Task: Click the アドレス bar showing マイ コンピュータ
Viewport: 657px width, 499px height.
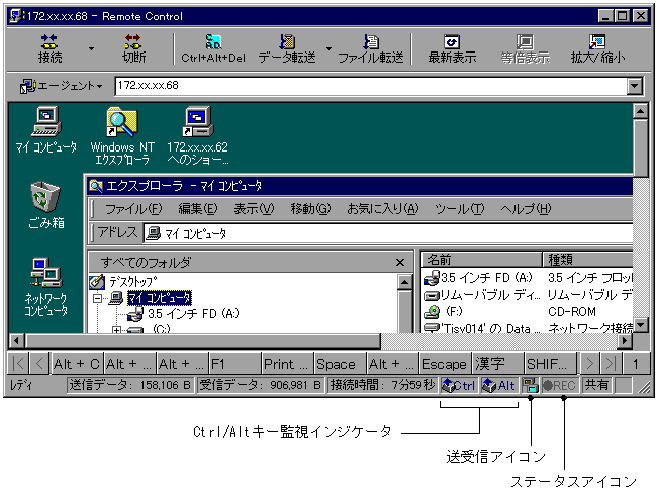Action: click(x=388, y=233)
